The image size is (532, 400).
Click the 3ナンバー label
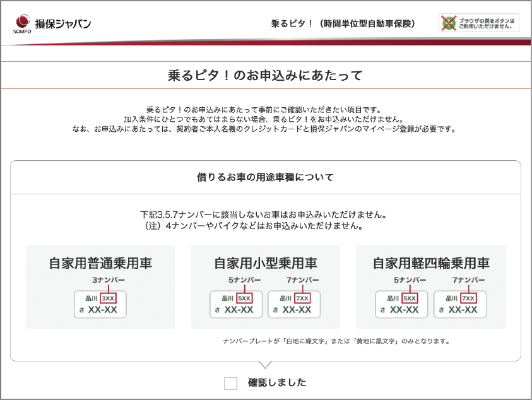pos(109,280)
